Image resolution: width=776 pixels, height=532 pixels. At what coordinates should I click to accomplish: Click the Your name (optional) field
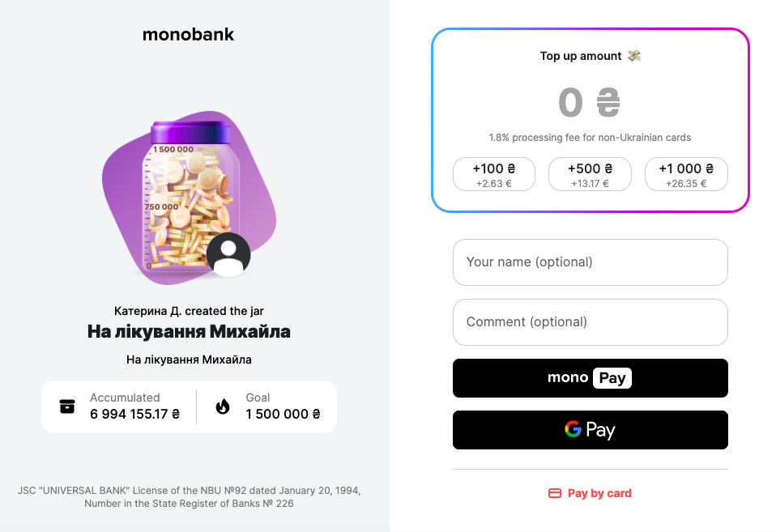pyautogui.click(x=591, y=262)
